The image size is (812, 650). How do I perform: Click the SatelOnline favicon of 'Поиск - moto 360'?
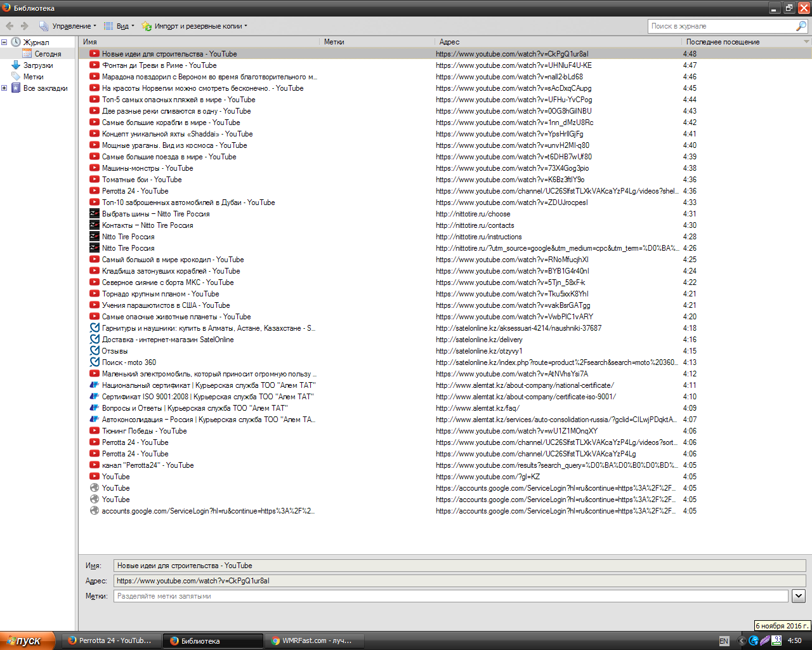(95, 362)
